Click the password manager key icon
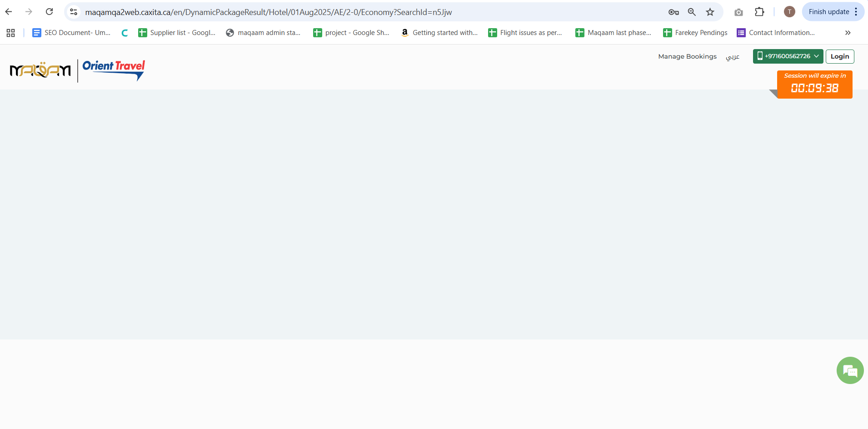Viewport: 868px width, 429px height. click(673, 12)
